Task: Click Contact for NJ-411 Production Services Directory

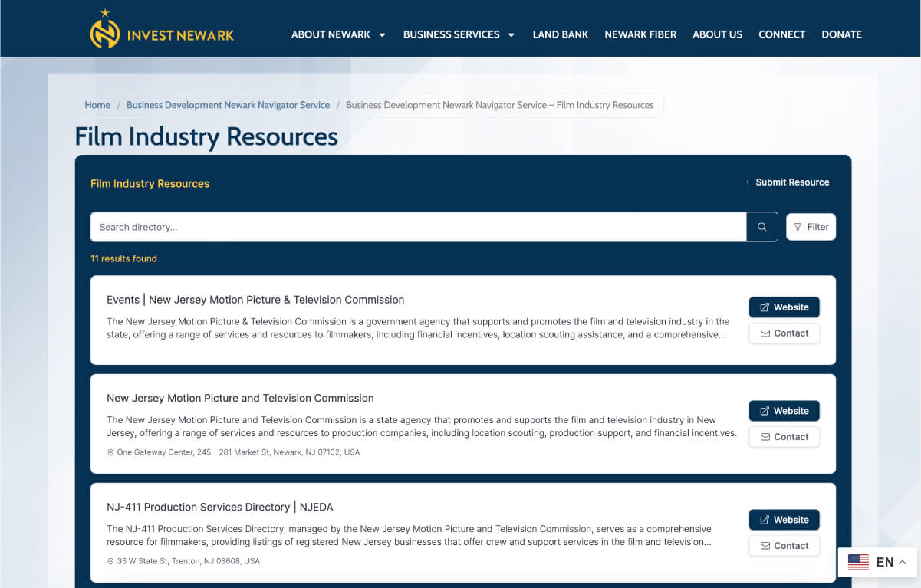Action: click(784, 546)
